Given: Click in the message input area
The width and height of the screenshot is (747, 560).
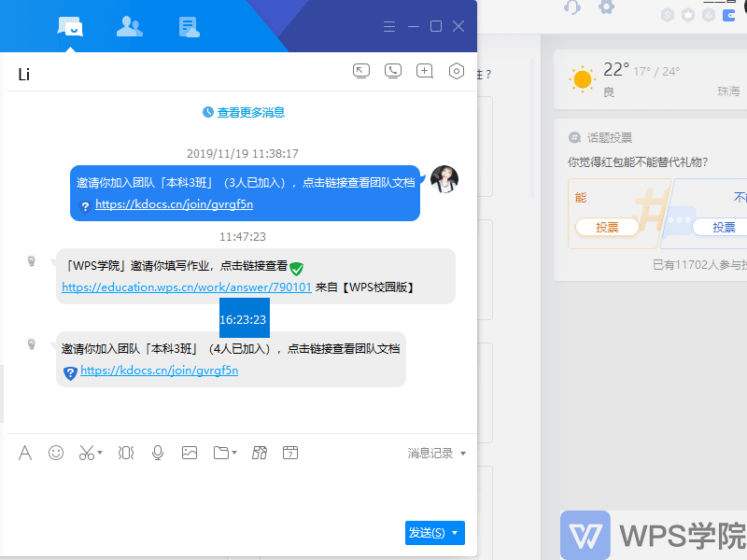Looking at the screenshot, I should (241, 493).
